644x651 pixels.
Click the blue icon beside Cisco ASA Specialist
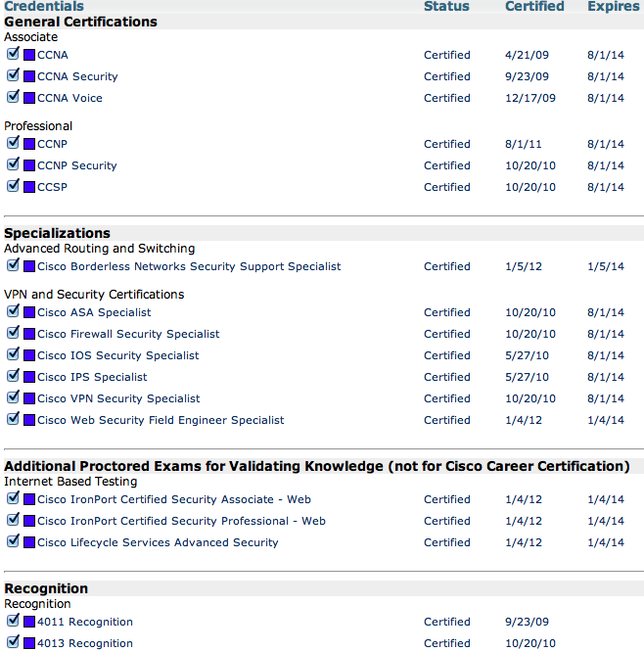click(x=29, y=312)
